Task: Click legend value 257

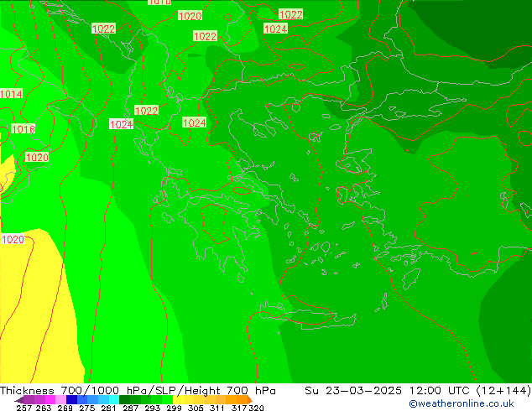Action: (x=24, y=408)
